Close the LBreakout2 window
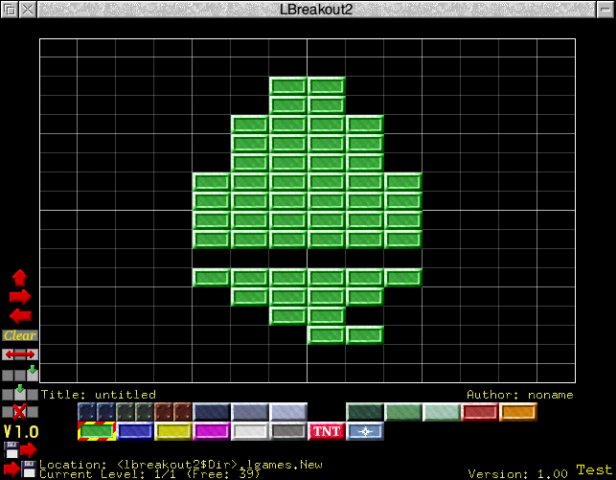The image size is (616, 480). [28, 9]
